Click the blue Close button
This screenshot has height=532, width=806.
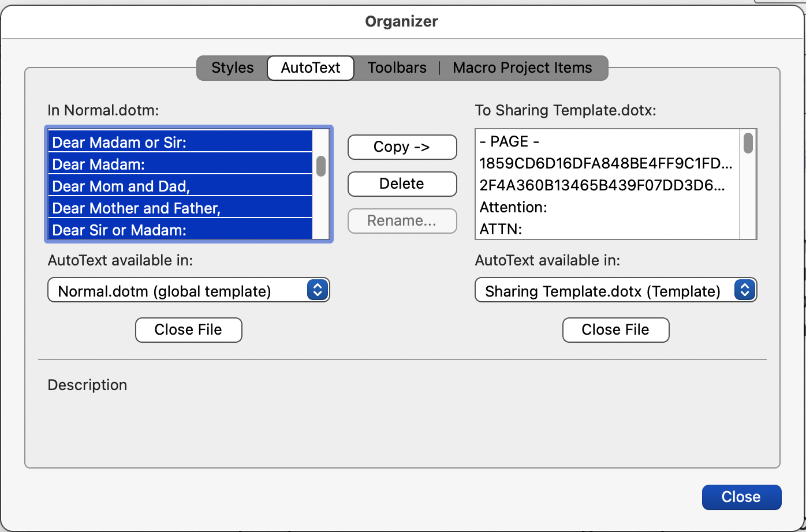741,497
